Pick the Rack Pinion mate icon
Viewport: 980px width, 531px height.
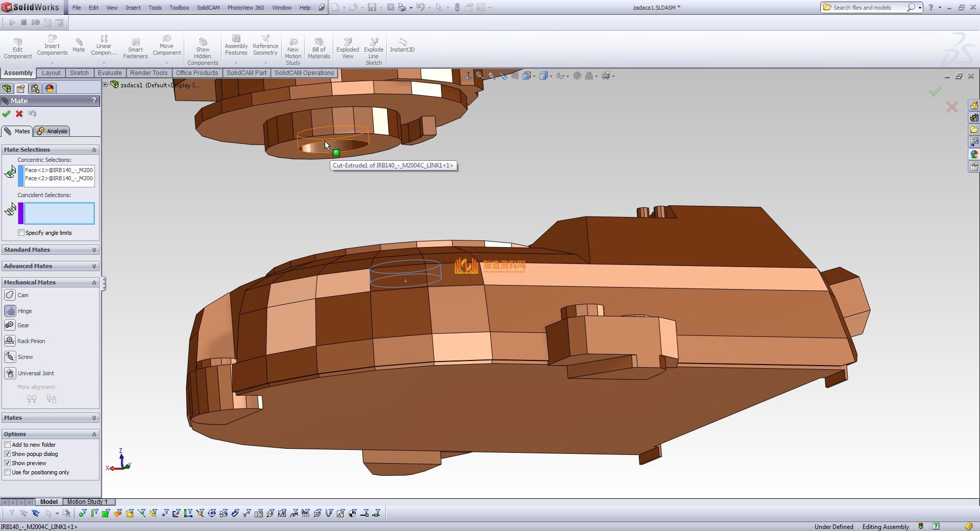(10, 341)
